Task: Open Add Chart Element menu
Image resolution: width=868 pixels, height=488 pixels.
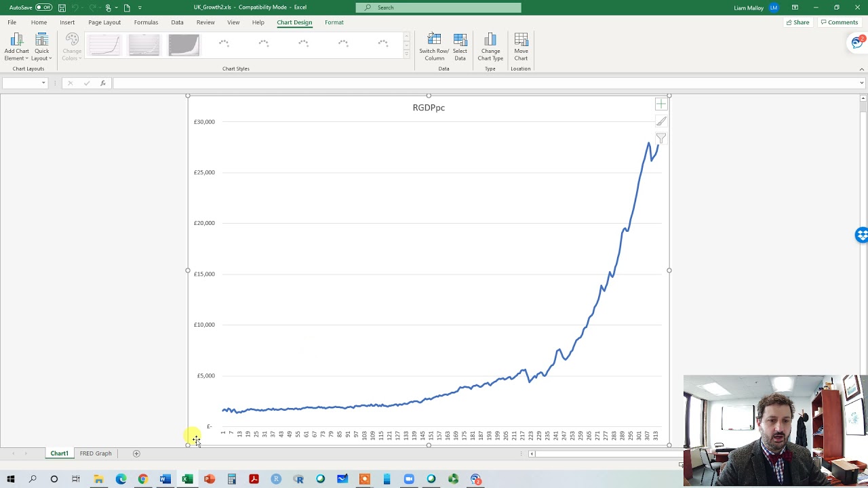Action: pos(16,47)
